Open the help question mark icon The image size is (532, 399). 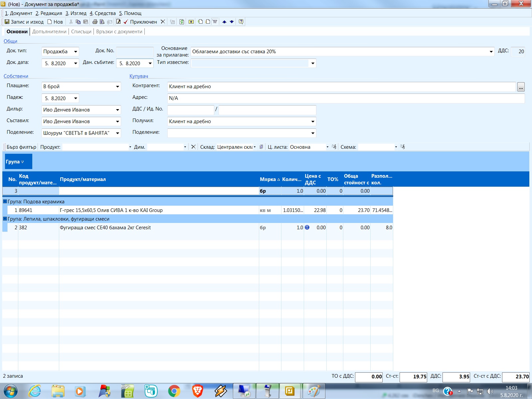[x=241, y=22]
